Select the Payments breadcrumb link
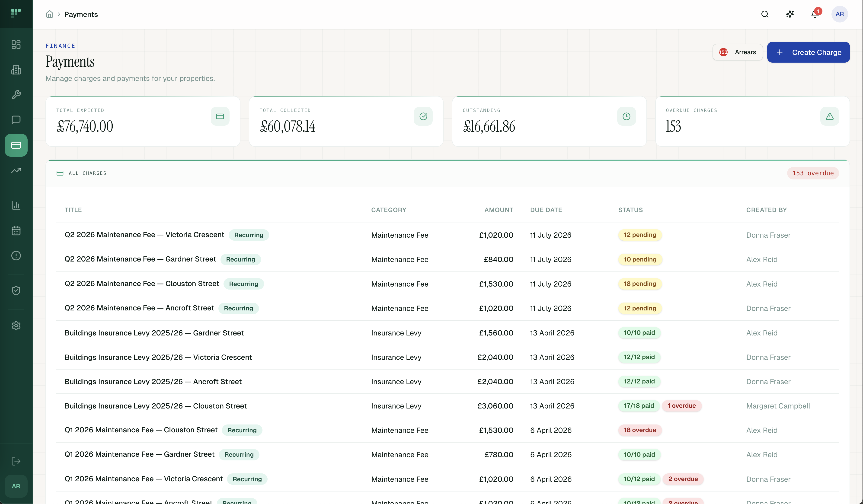Viewport: 863px width, 504px height. pos(81,14)
